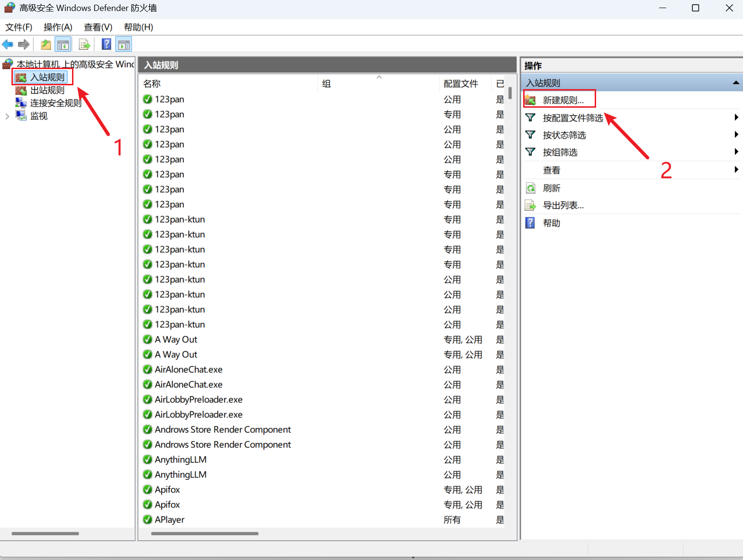Image resolution: width=743 pixels, height=560 pixels.
Task: Click the Export List toolbar icon
Action: (84, 45)
